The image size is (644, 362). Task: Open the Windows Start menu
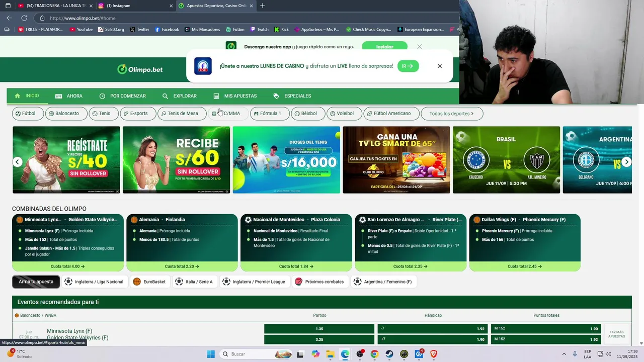tap(211, 354)
